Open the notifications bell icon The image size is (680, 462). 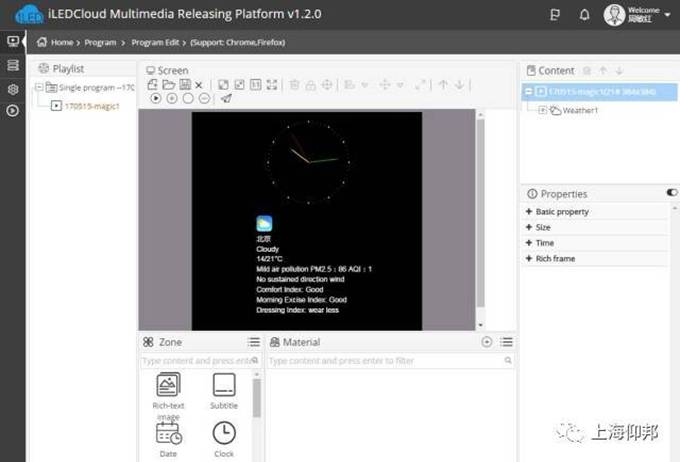pyautogui.click(x=584, y=15)
